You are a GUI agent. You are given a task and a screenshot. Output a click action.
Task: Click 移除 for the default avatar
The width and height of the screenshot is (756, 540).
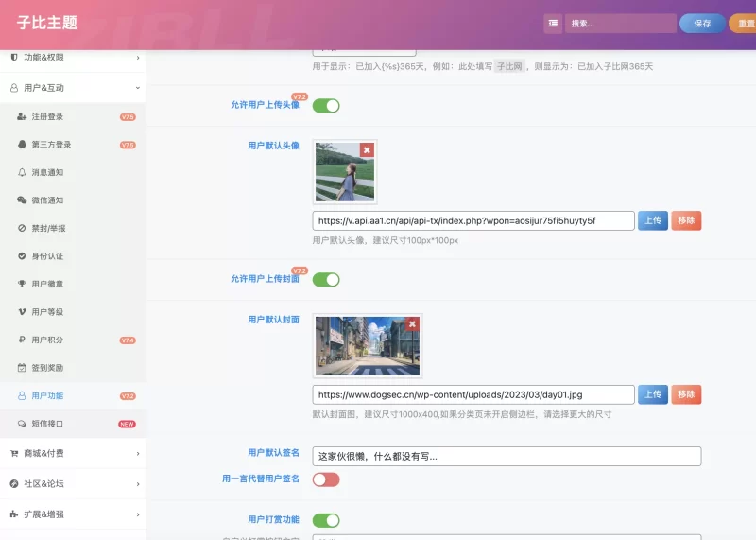tap(686, 220)
